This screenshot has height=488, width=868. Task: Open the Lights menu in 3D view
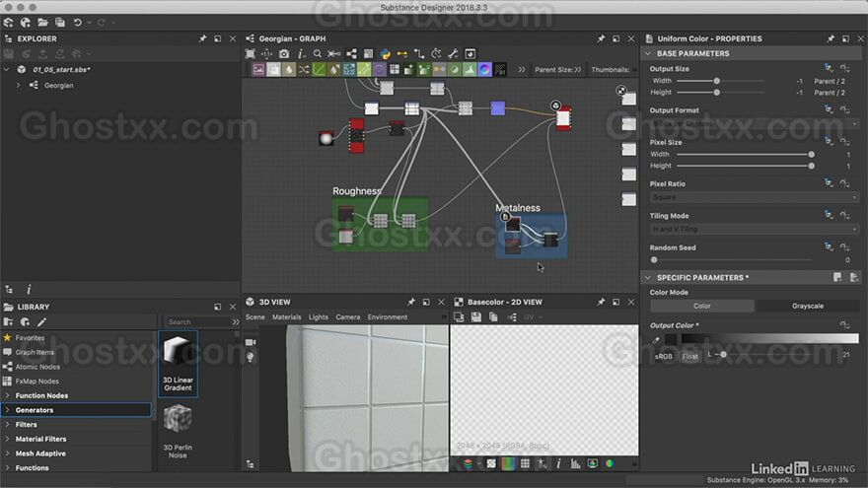click(319, 317)
